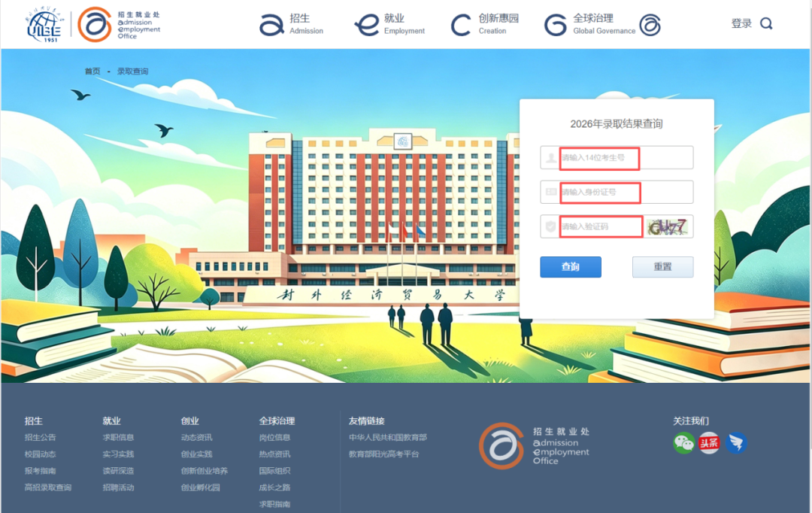Click the spiral icon after Global Governance
The width and height of the screenshot is (812, 513).
point(650,24)
